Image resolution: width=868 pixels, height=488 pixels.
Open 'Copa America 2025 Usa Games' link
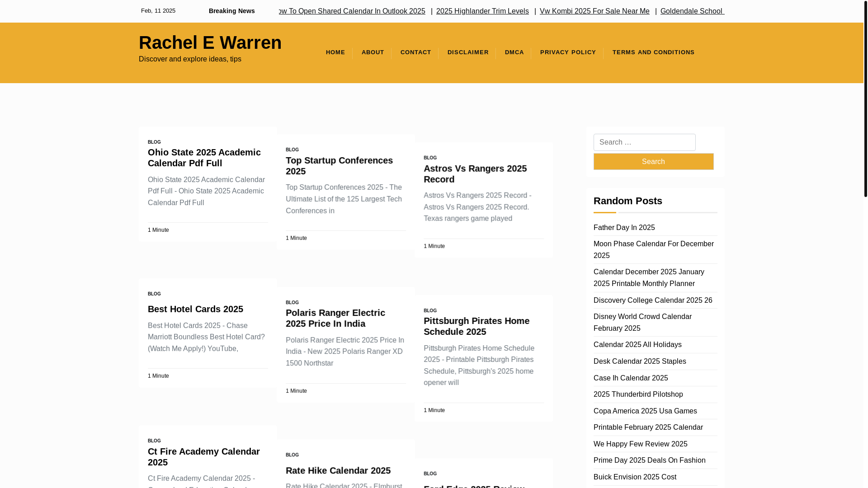[x=645, y=411]
